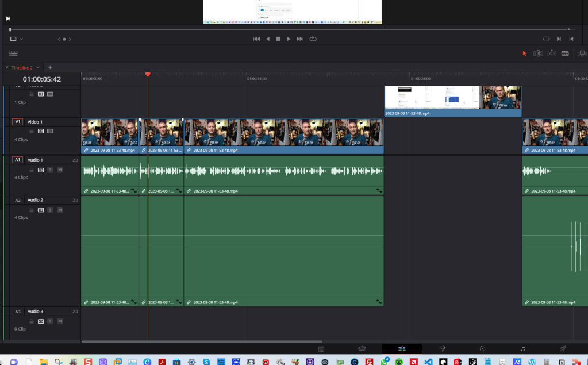Select the A1 destination control
588x365 pixels.
tap(18, 160)
